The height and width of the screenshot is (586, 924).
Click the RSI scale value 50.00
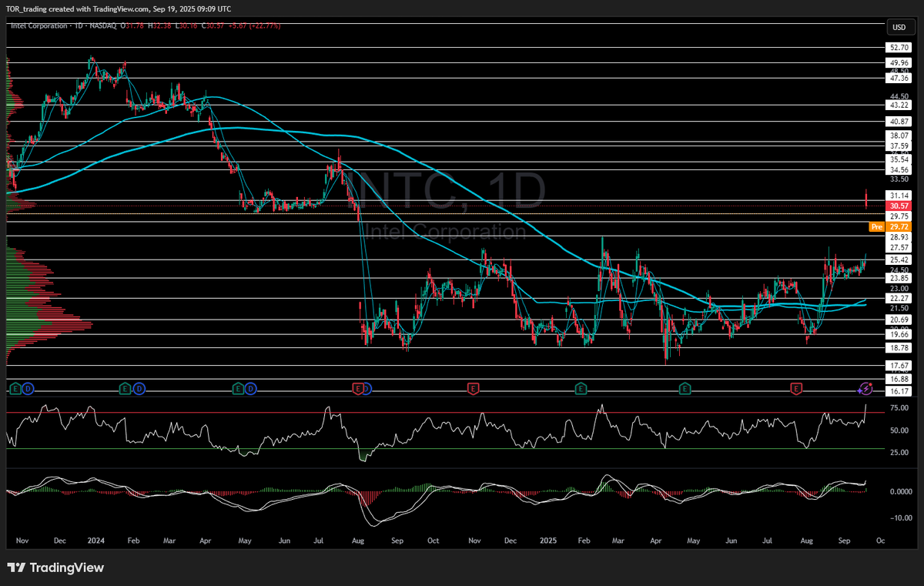pyautogui.click(x=899, y=430)
